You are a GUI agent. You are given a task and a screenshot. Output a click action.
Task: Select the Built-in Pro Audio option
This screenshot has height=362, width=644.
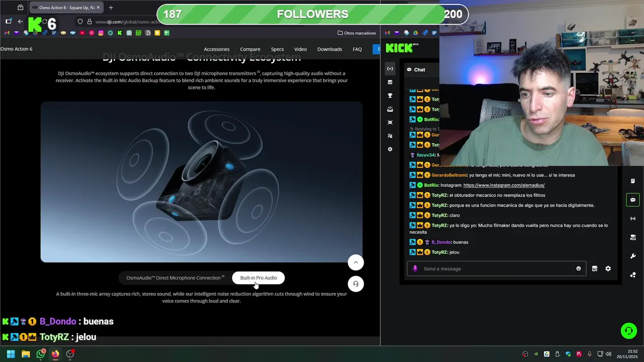(x=259, y=278)
